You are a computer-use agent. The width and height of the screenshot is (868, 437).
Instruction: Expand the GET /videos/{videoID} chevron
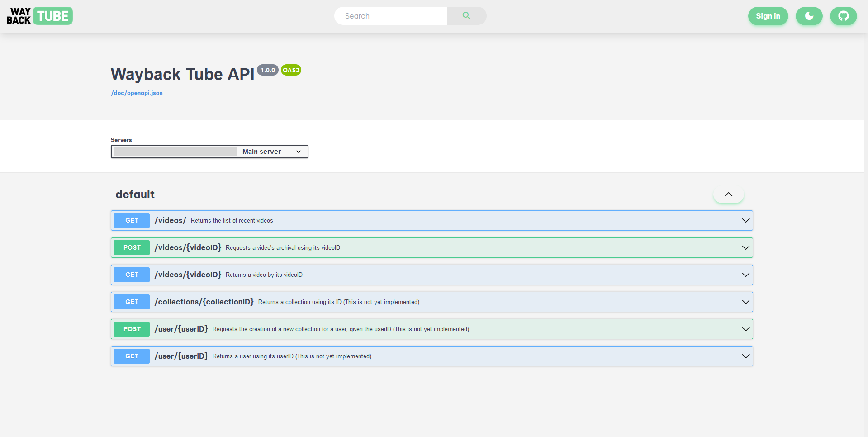[745, 275]
